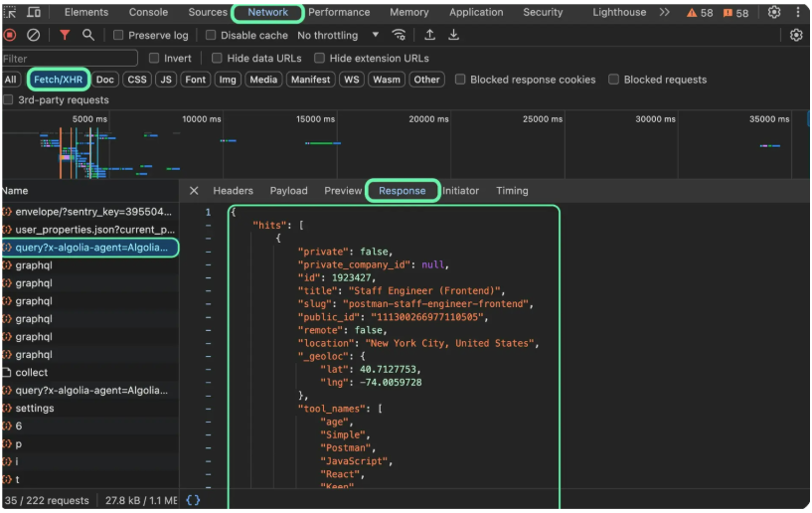Filter by CSS type
Screen dimensions: 812x513
tap(137, 80)
